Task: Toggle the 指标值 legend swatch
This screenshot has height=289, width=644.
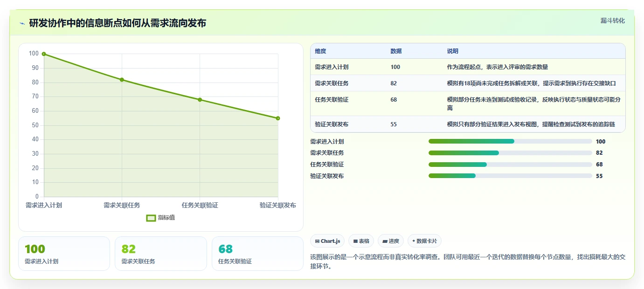Action: coord(151,218)
